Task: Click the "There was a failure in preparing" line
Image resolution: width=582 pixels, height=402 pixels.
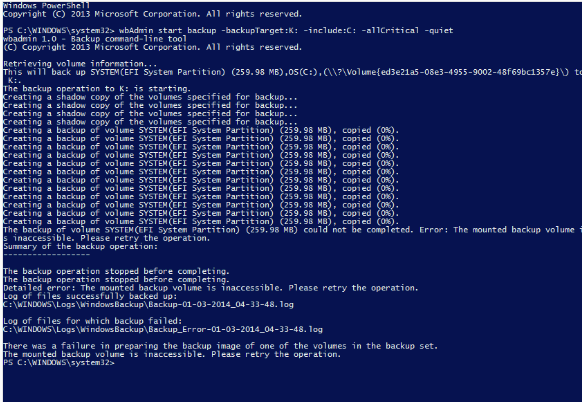Action: (220, 346)
